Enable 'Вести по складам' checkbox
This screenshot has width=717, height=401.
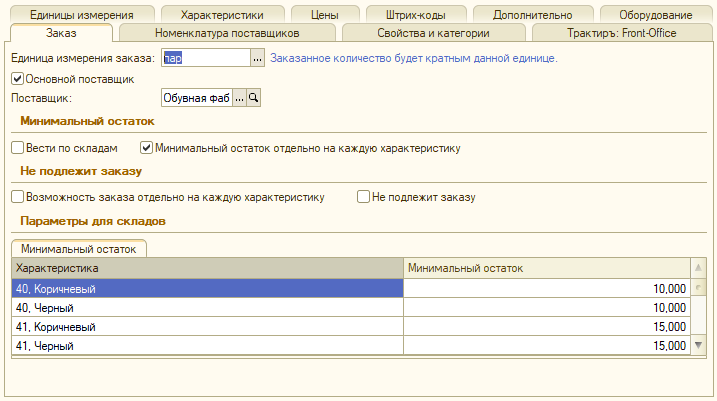[x=17, y=148]
